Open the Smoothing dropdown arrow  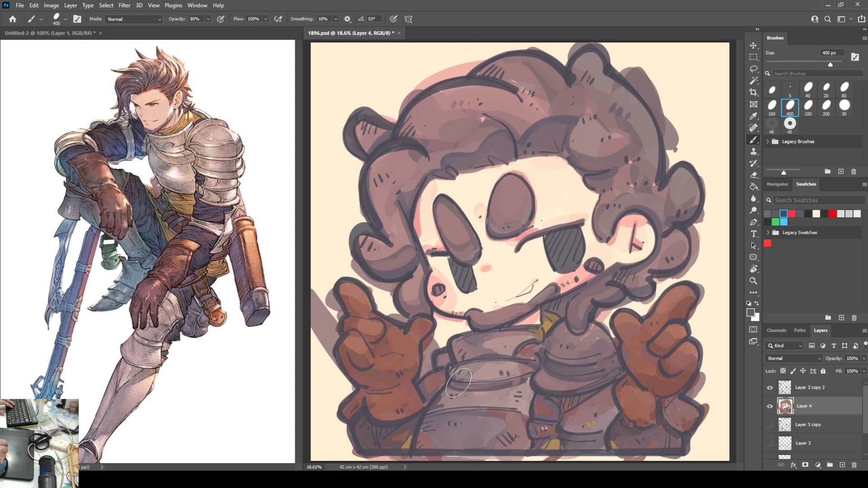tap(335, 19)
